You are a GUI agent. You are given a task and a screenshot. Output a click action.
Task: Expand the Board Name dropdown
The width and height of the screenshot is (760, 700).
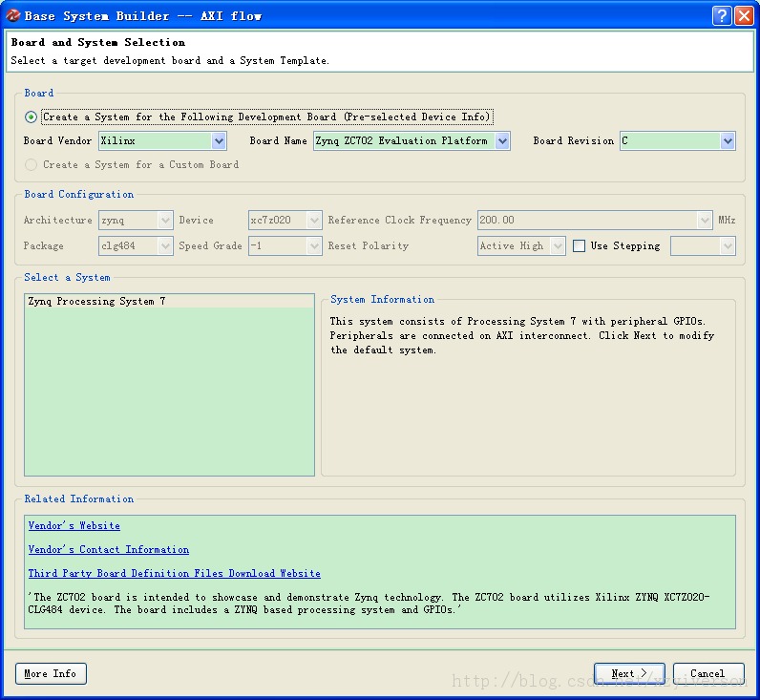pos(412,141)
